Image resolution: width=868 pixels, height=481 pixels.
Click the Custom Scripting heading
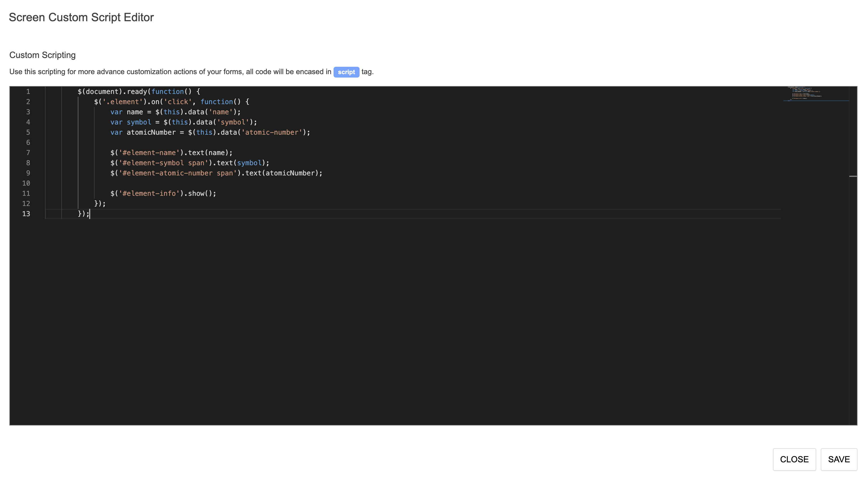tap(42, 55)
